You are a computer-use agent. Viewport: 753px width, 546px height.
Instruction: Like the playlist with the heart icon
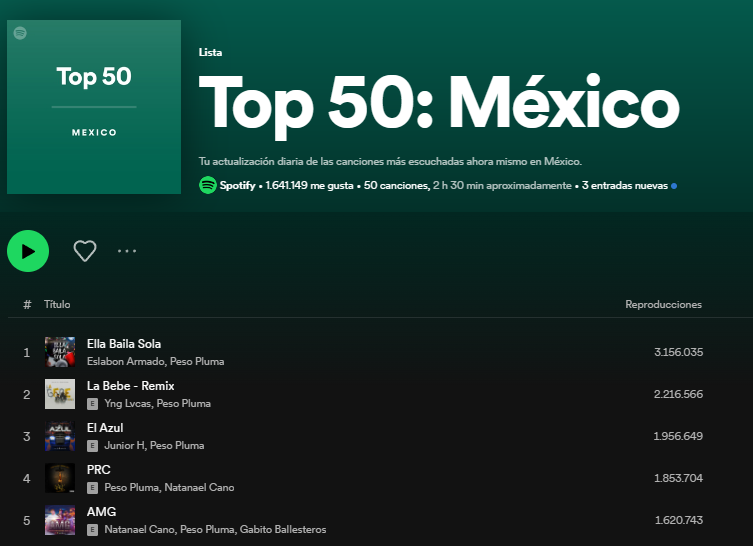pyautogui.click(x=85, y=251)
